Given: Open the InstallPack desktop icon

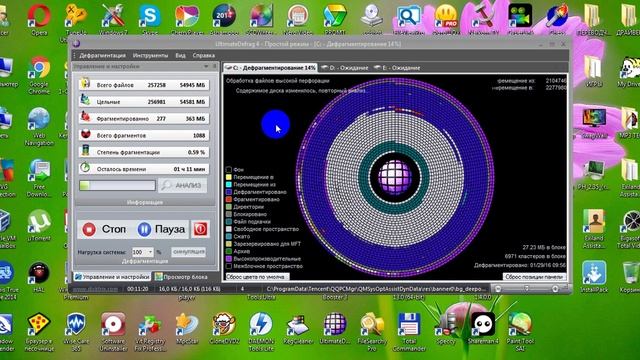Looking at the screenshot, I should tap(594, 277).
